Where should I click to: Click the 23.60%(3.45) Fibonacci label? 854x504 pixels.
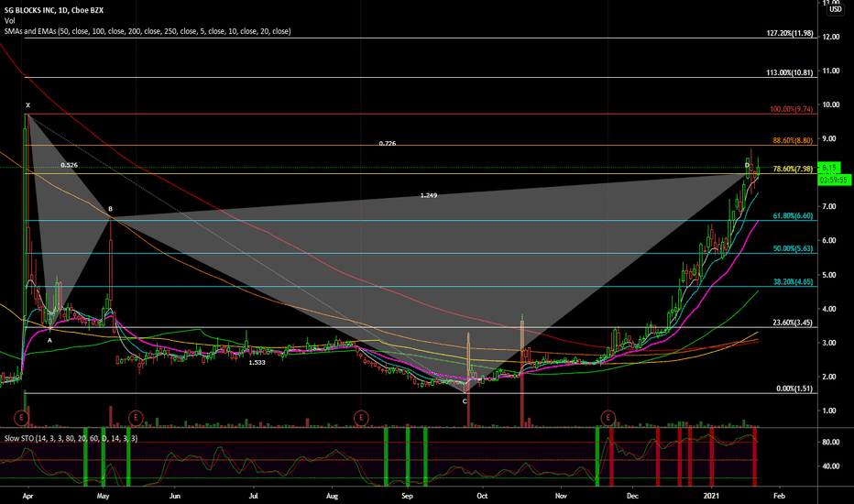[x=793, y=323]
